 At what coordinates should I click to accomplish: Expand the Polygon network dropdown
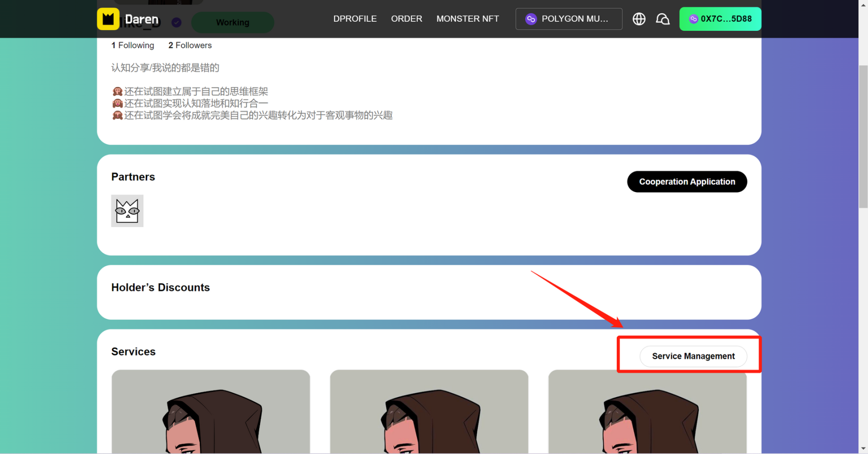click(569, 19)
